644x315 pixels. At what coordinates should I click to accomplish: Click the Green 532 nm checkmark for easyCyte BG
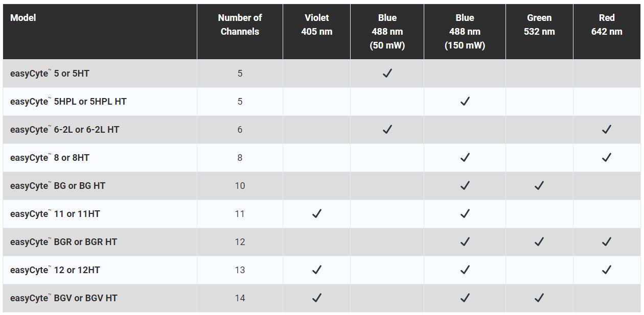539,186
